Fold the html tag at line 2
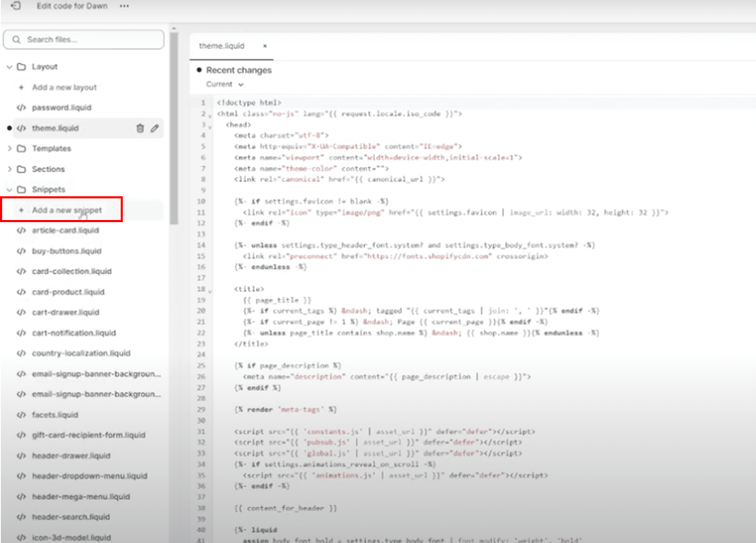756x543 pixels. [x=210, y=115]
